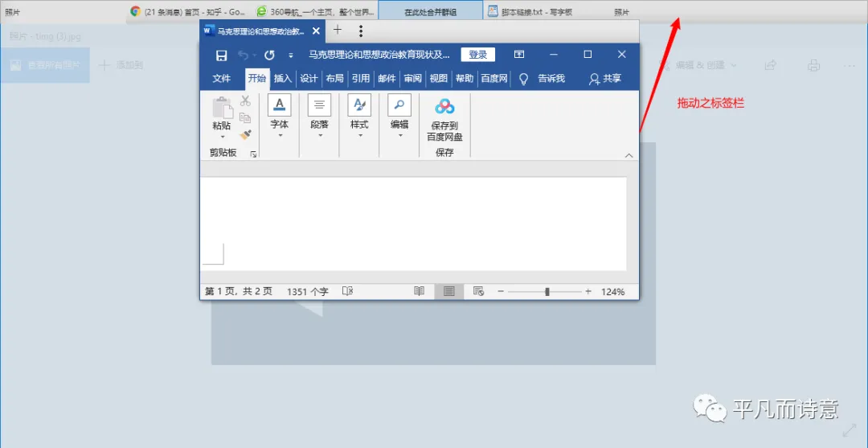Screen dimensions: 868x448
Task: Switch to the 设计 ribbon tab
Action: pyautogui.click(x=309, y=79)
